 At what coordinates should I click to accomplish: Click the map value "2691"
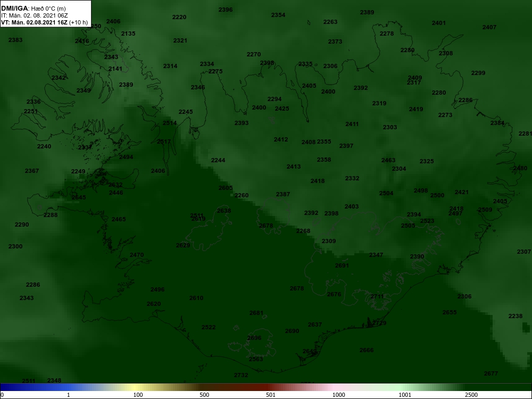pos(342,265)
